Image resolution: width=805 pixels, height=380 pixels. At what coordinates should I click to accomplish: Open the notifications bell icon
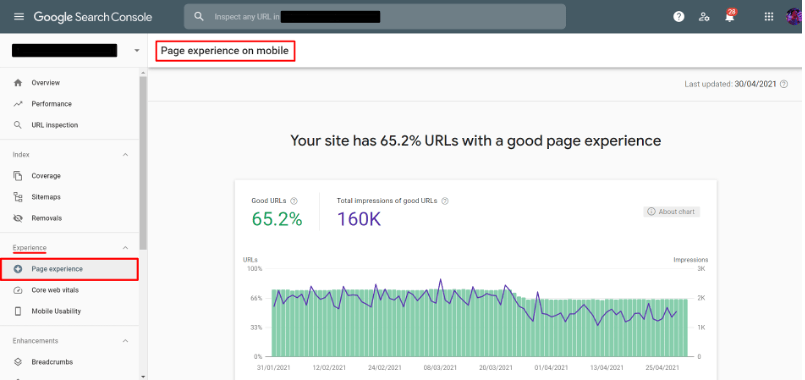point(729,16)
